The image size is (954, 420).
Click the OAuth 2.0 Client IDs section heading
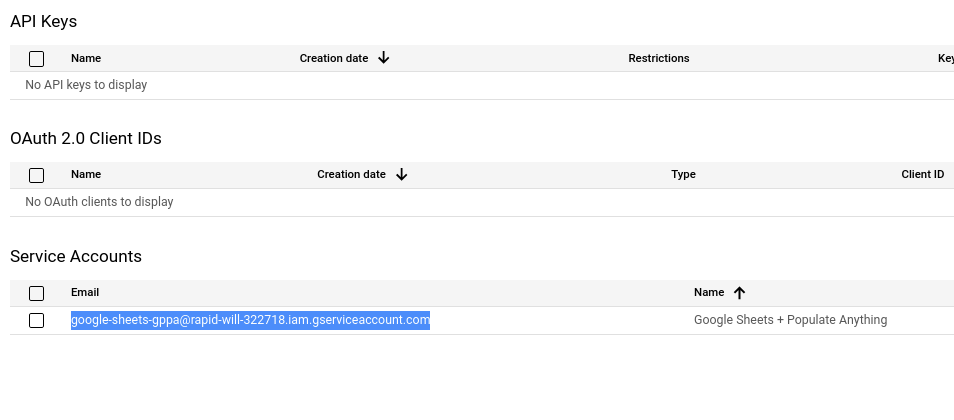(x=86, y=139)
